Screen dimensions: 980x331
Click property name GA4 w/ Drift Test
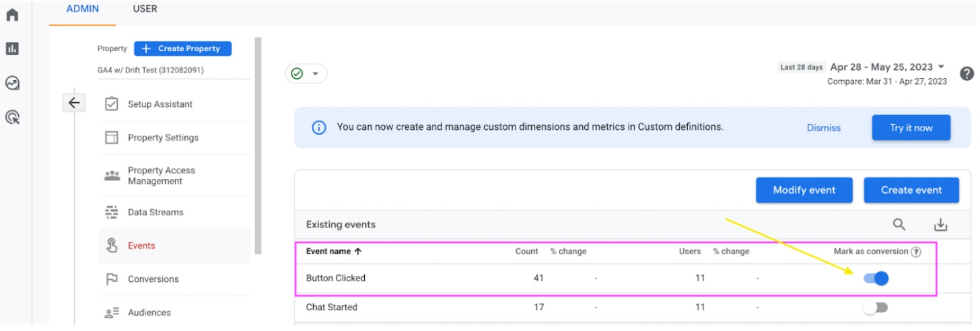pyautogui.click(x=151, y=70)
